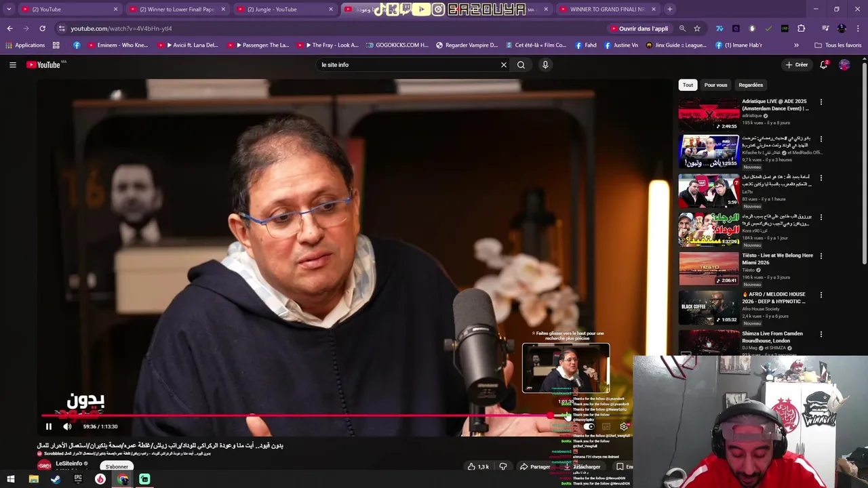Open the LeSiteinfo channel avatar
The height and width of the screenshot is (488, 868).
tap(44, 466)
